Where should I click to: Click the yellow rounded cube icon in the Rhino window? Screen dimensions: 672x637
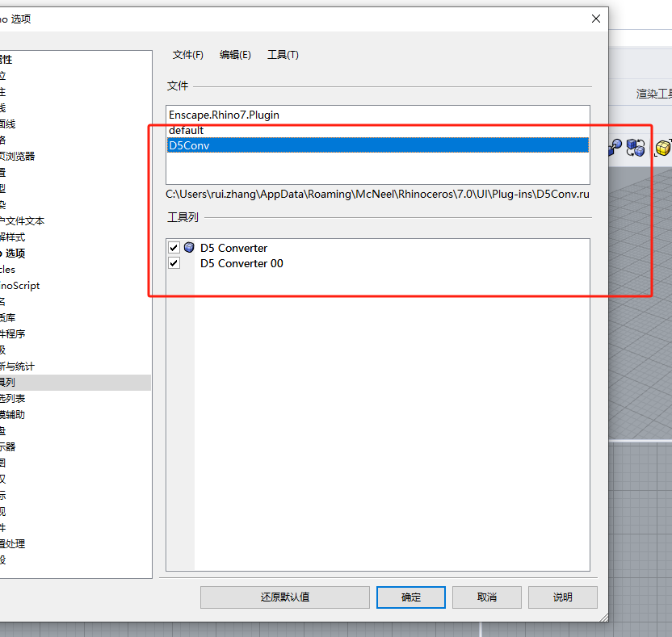click(663, 148)
